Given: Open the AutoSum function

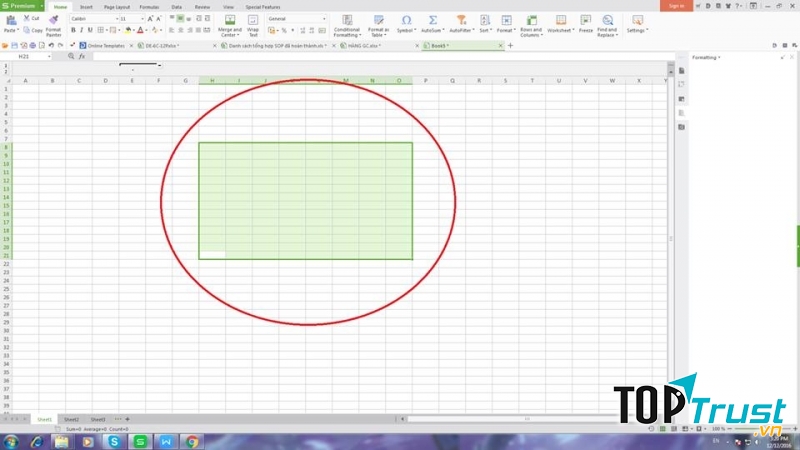Looking at the screenshot, I should (433, 20).
